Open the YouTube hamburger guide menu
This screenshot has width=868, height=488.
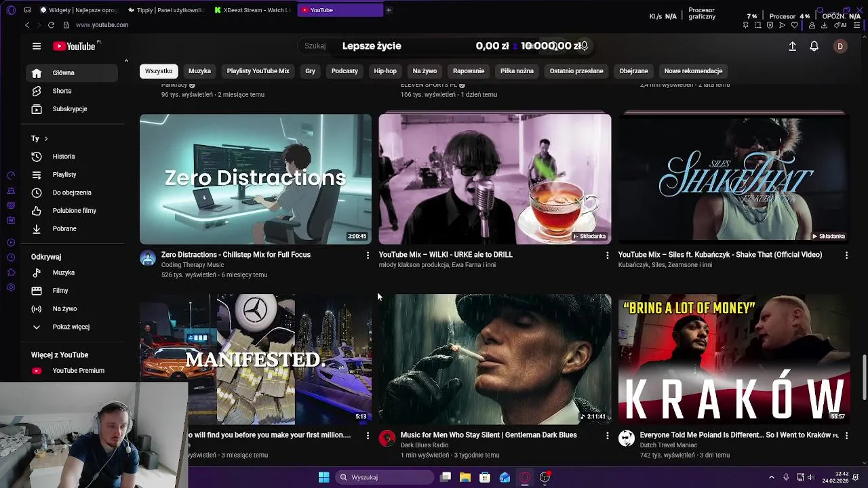point(37,46)
